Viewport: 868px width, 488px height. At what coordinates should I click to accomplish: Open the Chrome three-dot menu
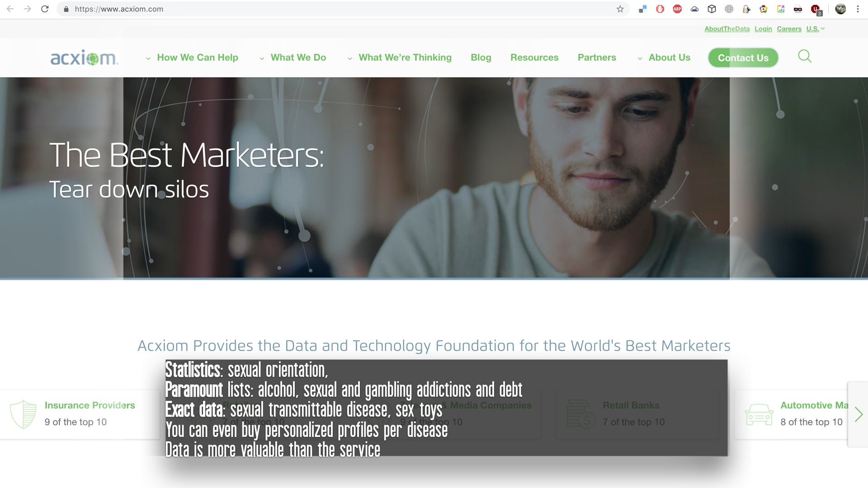coord(858,9)
